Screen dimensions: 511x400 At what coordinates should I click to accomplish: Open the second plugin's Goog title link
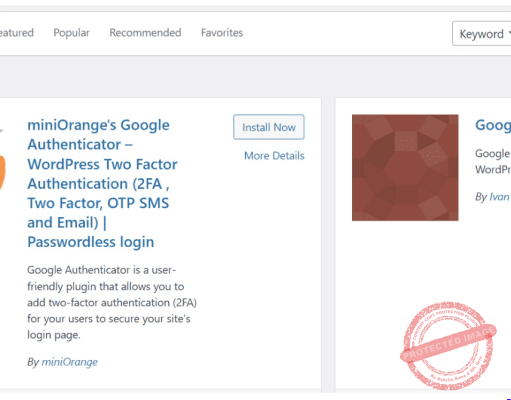tap(493, 125)
